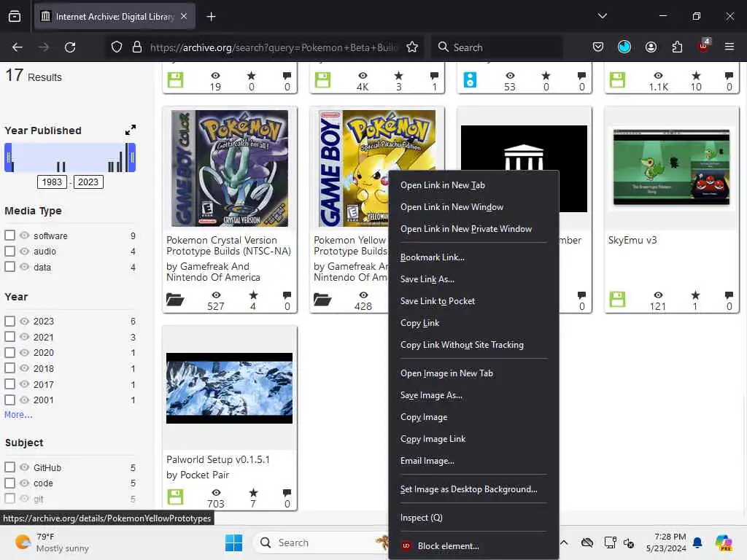Open a new tab with plus icon
Viewport: 747px width, 560px height.
tap(211, 17)
